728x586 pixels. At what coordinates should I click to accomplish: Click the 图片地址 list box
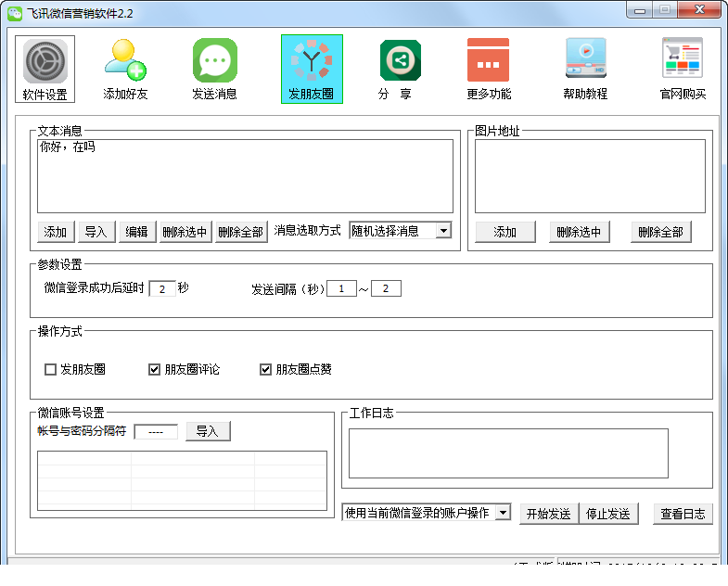pyautogui.click(x=590, y=176)
